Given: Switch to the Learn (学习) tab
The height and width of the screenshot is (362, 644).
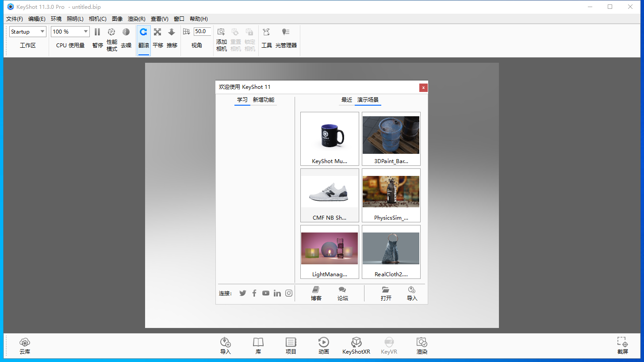Looking at the screenshot, I should point(242,100).
